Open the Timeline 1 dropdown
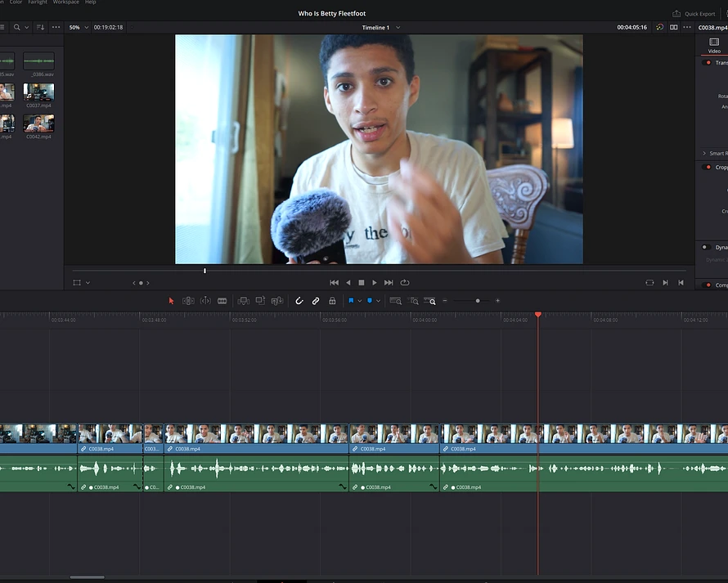This screenshot has height=583, width=728. pyautogui.click(x=380, y=27)
